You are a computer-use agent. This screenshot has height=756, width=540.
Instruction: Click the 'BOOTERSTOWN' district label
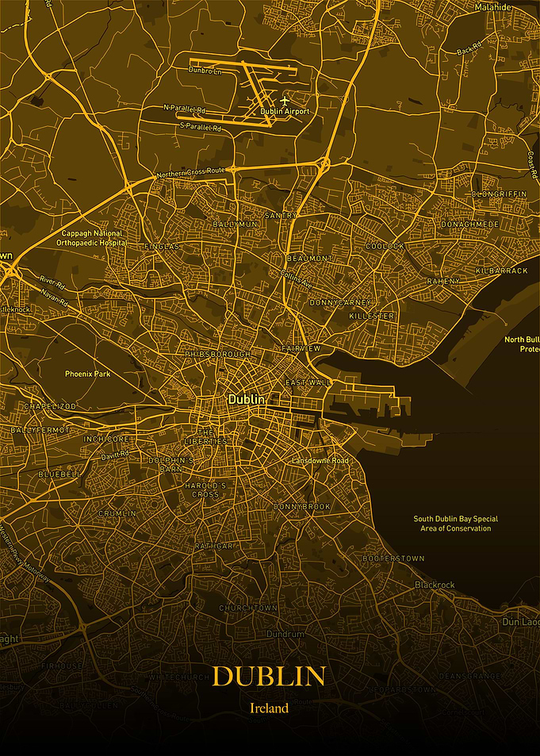tap(393, 558)
